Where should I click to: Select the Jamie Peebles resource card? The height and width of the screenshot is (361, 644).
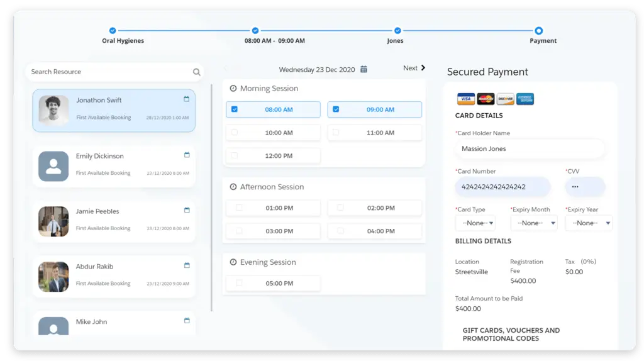[114, 221]
